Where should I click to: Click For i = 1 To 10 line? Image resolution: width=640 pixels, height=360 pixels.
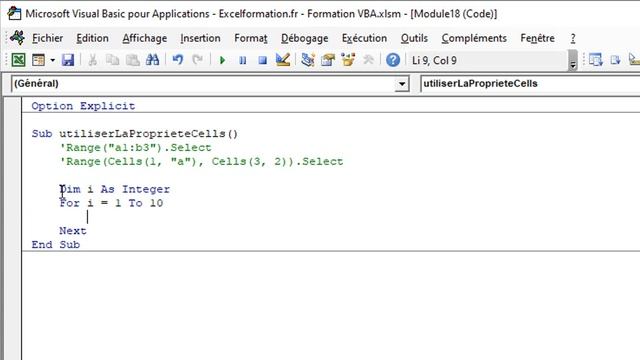coord(111,203)
